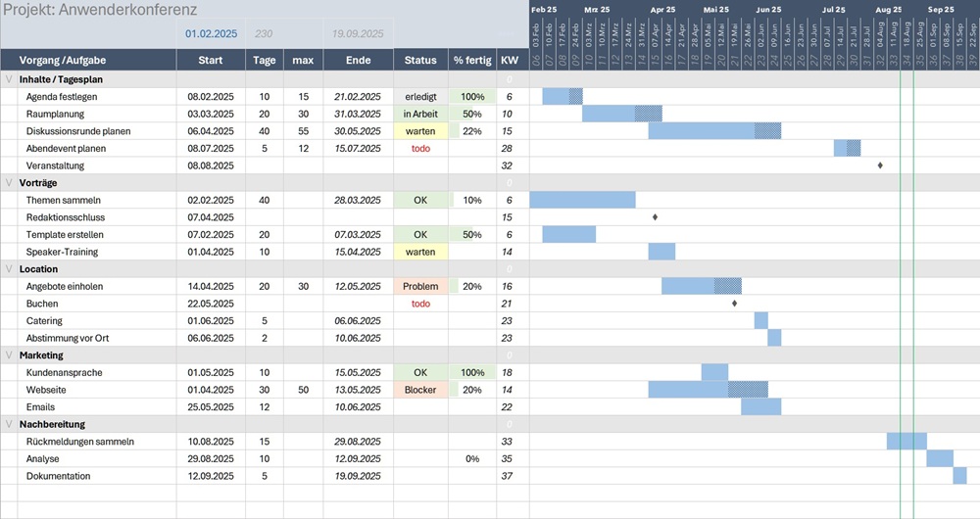Viewport: 980px width, 519px height.
Task: Click the Projekt: Anwenderkonferenz title
Action: coord(100,10)
